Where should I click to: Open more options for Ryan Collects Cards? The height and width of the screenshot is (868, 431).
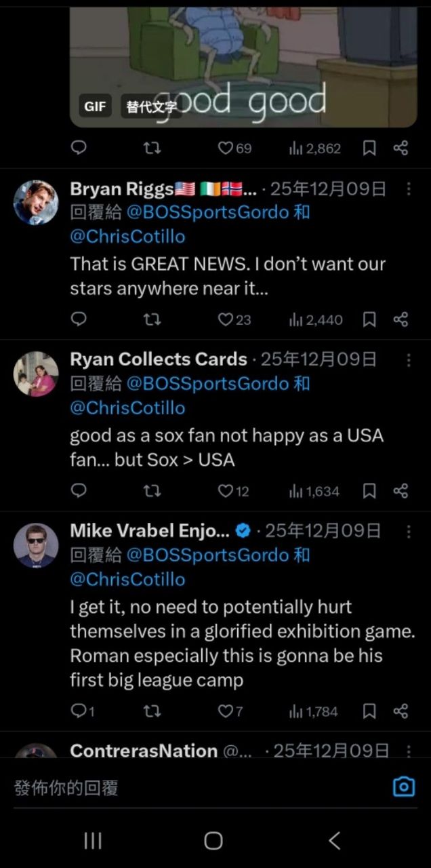point(408,359)
